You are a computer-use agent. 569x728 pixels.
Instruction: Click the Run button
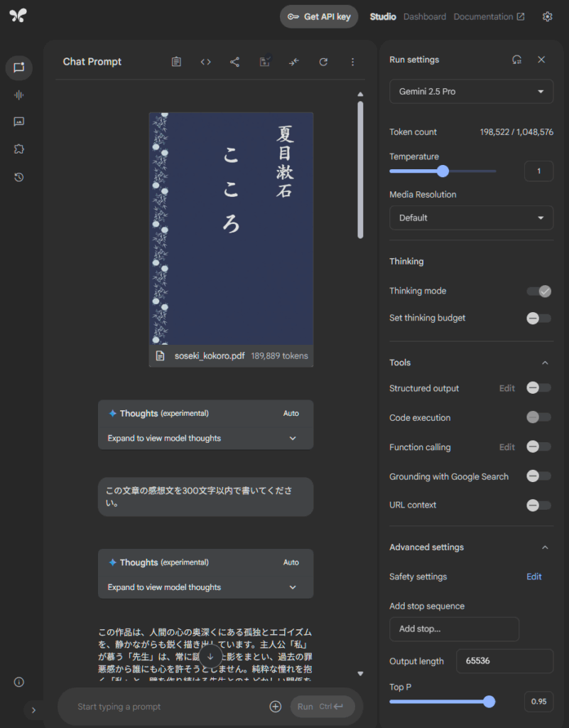pos(323,706)
